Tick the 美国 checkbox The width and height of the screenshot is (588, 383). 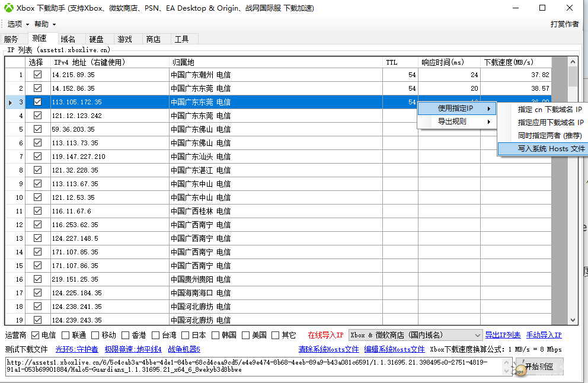(246, 336)
